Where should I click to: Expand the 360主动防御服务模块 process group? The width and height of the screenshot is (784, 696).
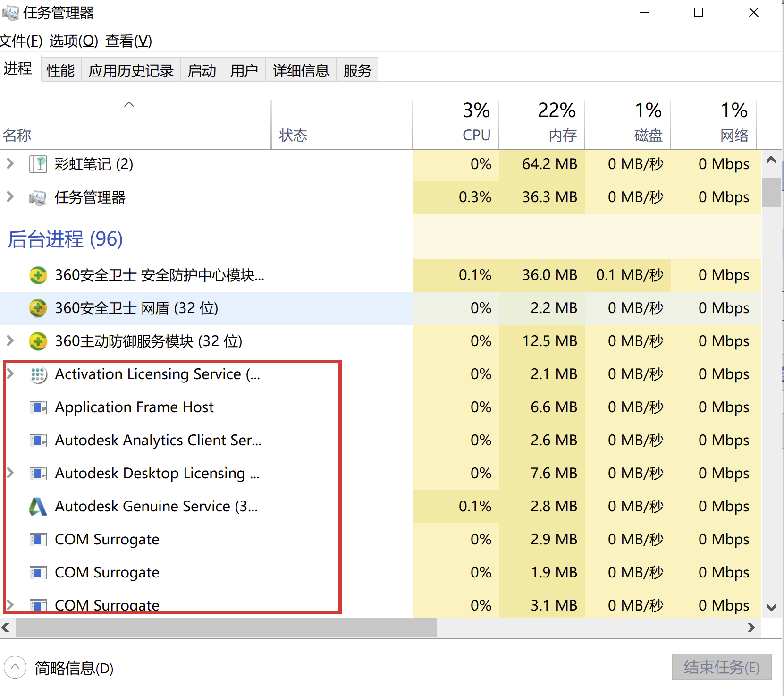[10, 340]
